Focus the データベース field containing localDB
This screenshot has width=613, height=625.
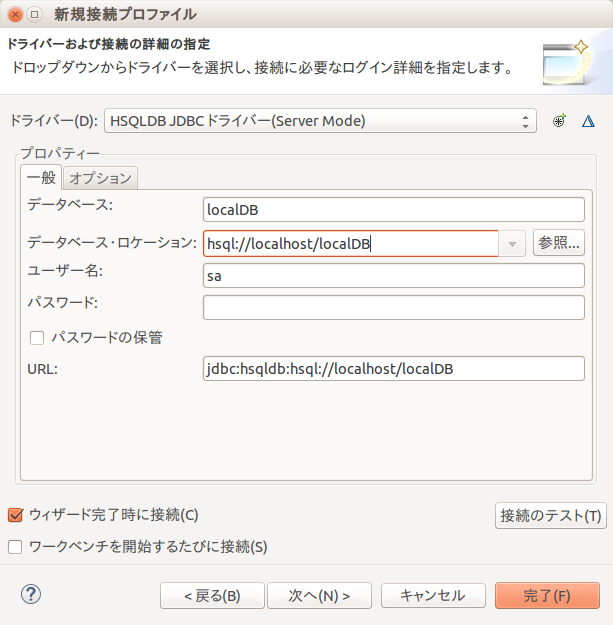394,210
